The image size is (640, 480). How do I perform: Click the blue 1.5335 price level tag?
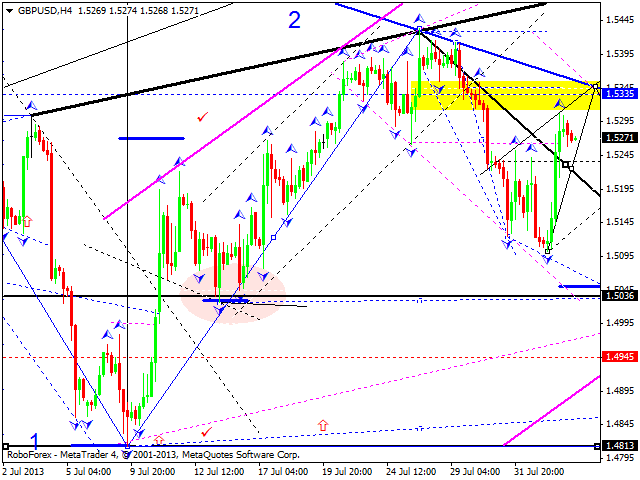[x=620, y=94]
